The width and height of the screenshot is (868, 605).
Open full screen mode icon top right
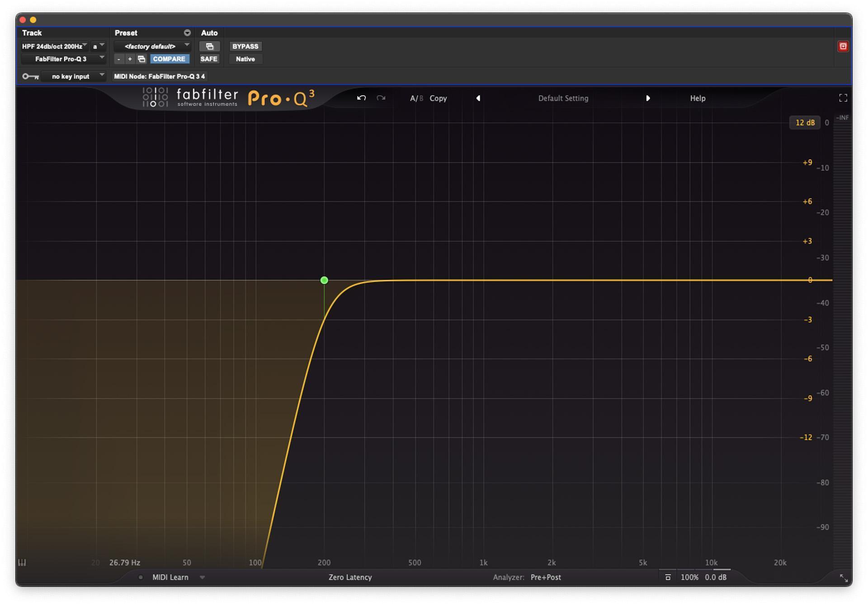pos(843,98)
